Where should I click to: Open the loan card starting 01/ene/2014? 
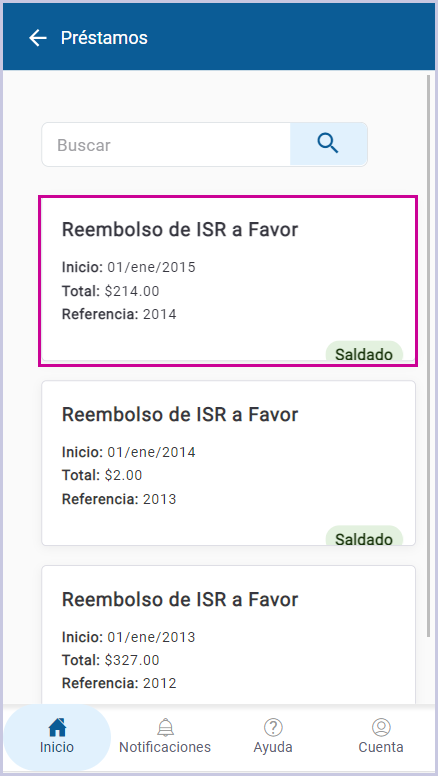pyautogui.click(x=228, y=463)
